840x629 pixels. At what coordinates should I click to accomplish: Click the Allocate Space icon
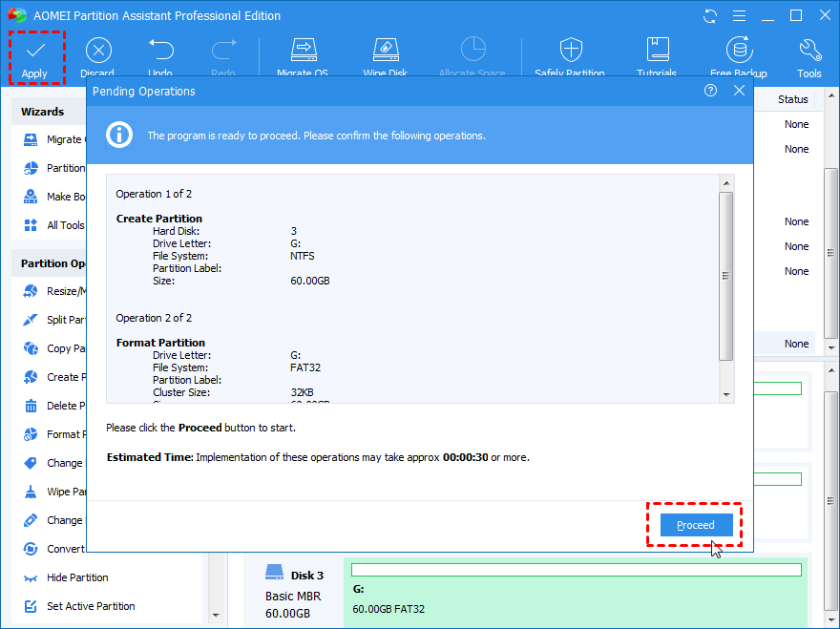pyautogui.click(x=473, y=50)
